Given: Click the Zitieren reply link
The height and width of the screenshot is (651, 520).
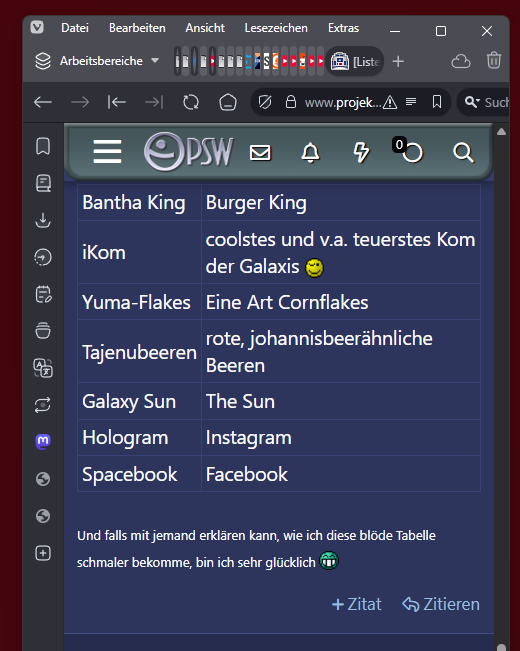Looking at the screenshot, I should (441, 604).
